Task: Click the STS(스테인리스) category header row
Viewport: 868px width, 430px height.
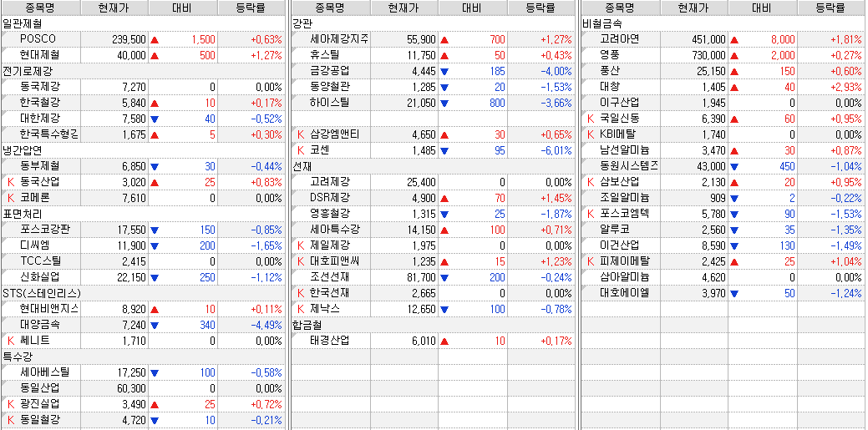Action: point(142,293)
